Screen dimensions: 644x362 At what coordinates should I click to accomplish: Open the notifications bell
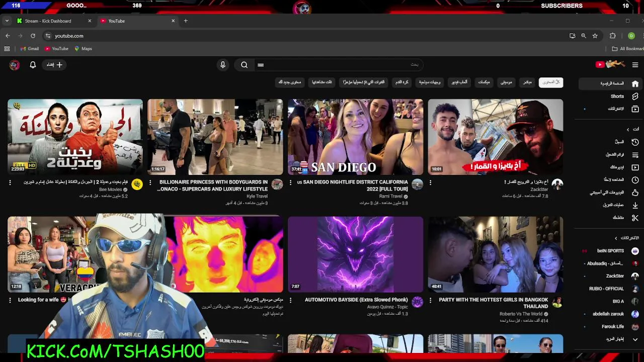[x=33, y=64]
